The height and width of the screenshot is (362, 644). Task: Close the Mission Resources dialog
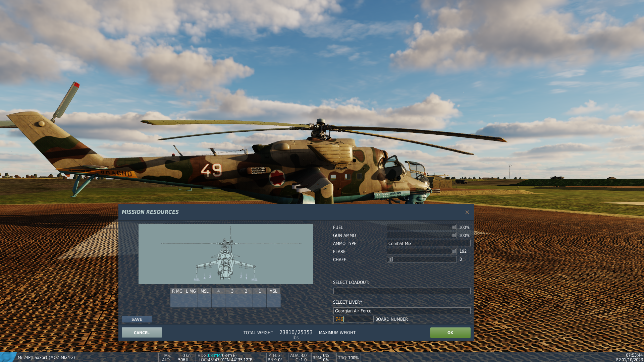click(x=467, y=212)
